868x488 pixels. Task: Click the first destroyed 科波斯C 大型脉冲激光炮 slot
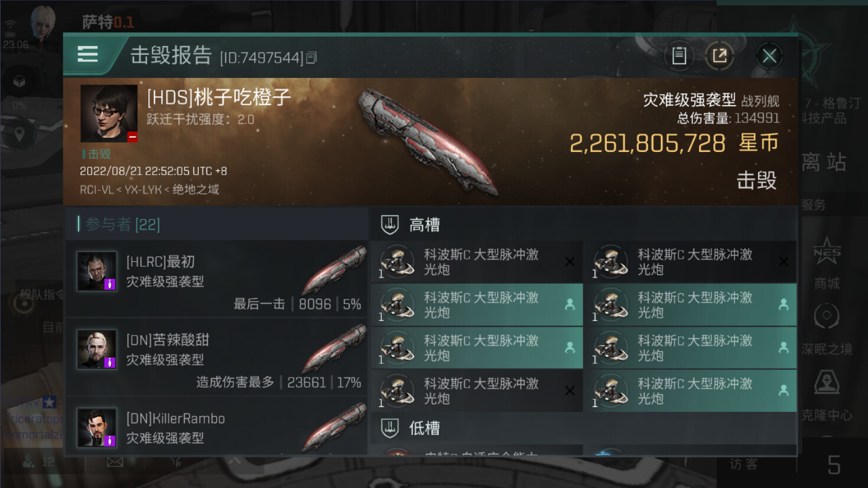(x=477, y=262)
